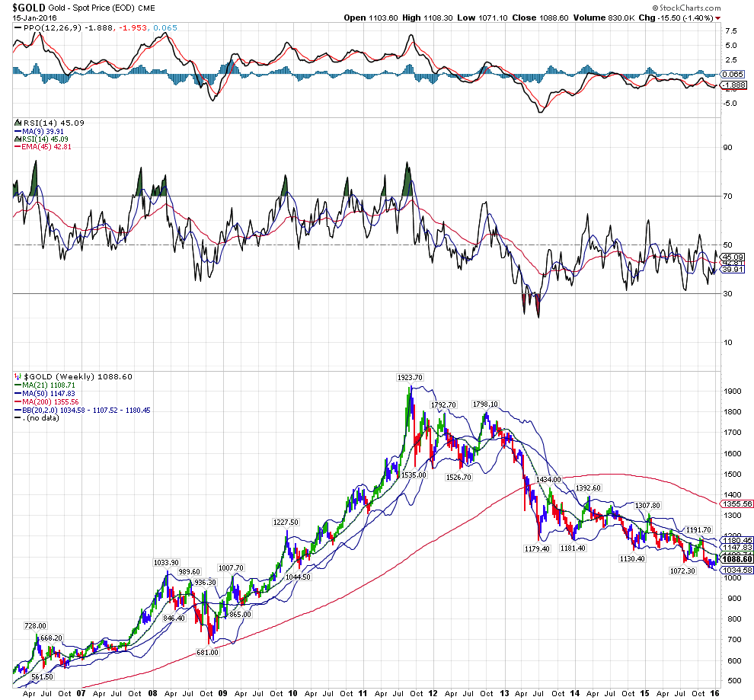Click the candlestick icon before $GOLD (Weekly)
The width and height of the screenshot is (754, 700).
tap(18, 376)
